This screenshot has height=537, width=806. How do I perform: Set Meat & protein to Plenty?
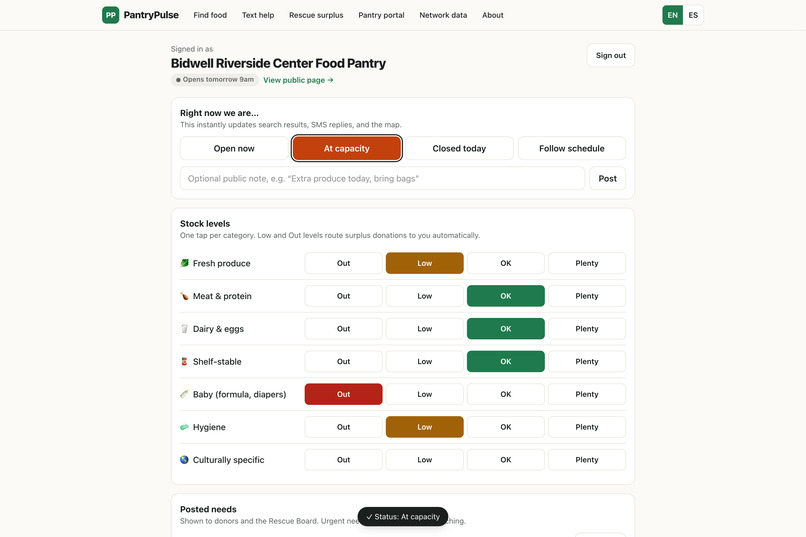click(x=587, y=296)
